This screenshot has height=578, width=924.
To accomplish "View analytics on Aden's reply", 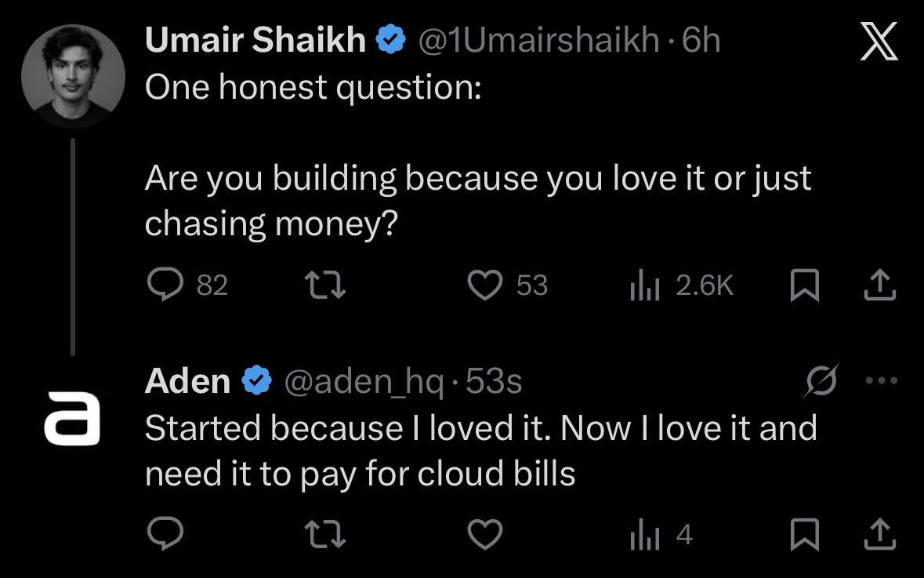I will tap(643, 535).
